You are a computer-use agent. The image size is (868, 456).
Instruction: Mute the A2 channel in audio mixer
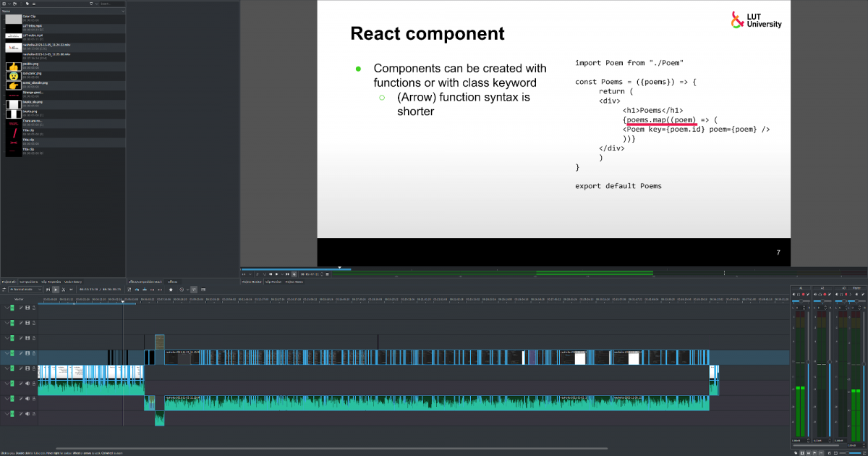[815, 295]
